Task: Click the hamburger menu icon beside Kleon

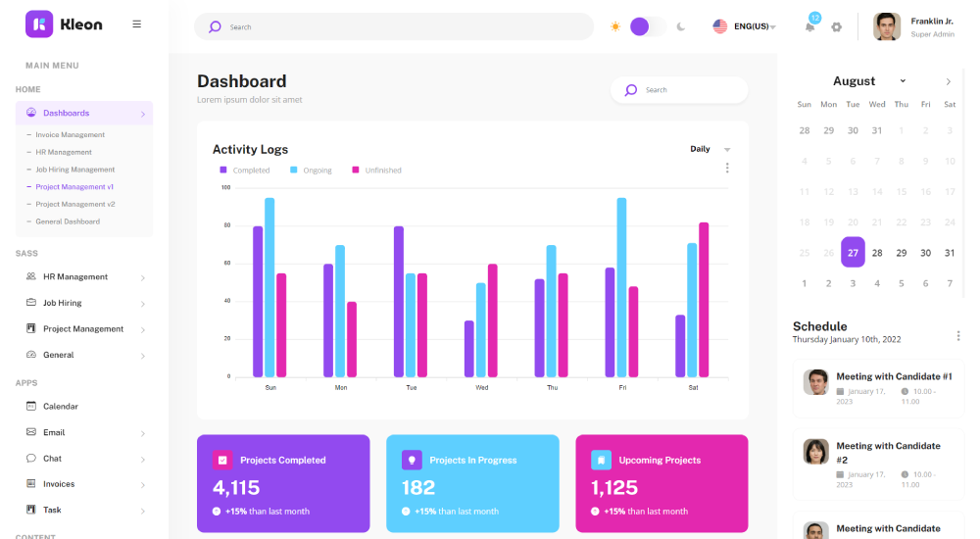Action: pos(136,24)
